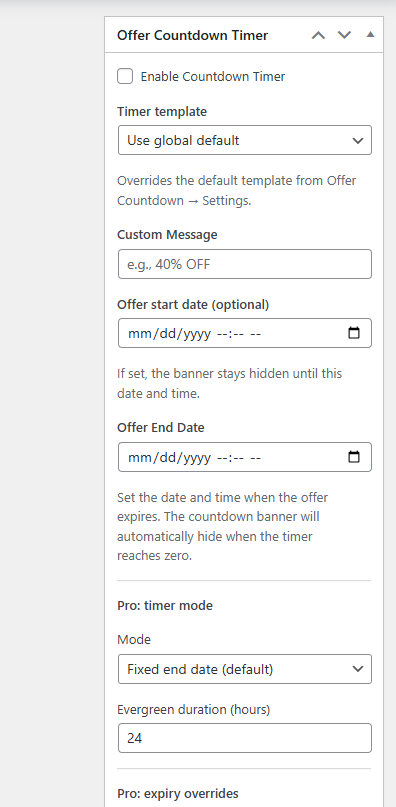The image size is (396, 807).
Task: Focus the Offer End Date field
Action: (x=245, y=457)
